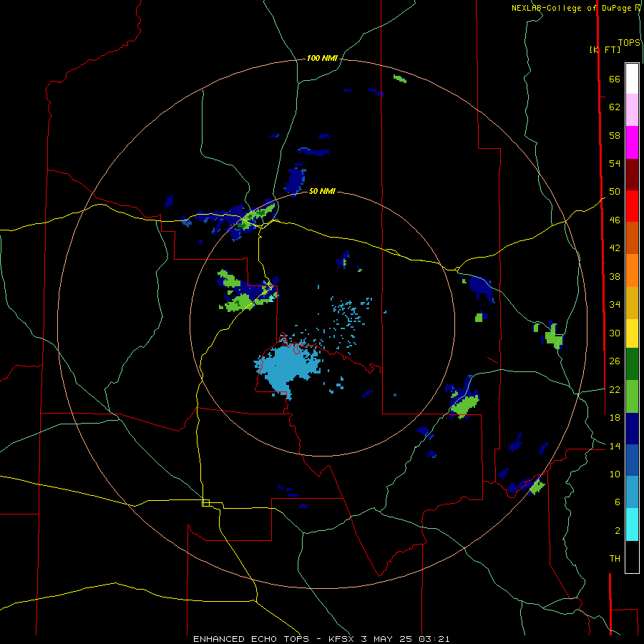The width and height of the screenshot is (644, 644).
Task: Click the 22 value on the legend
Action: click(x=615, y=389)
